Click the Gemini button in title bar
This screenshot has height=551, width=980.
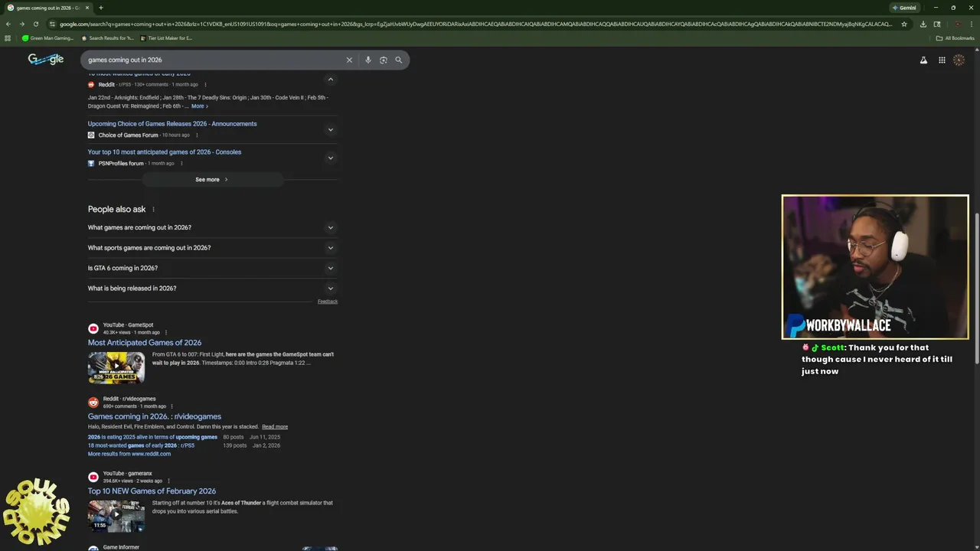click(x=903, y=8)
